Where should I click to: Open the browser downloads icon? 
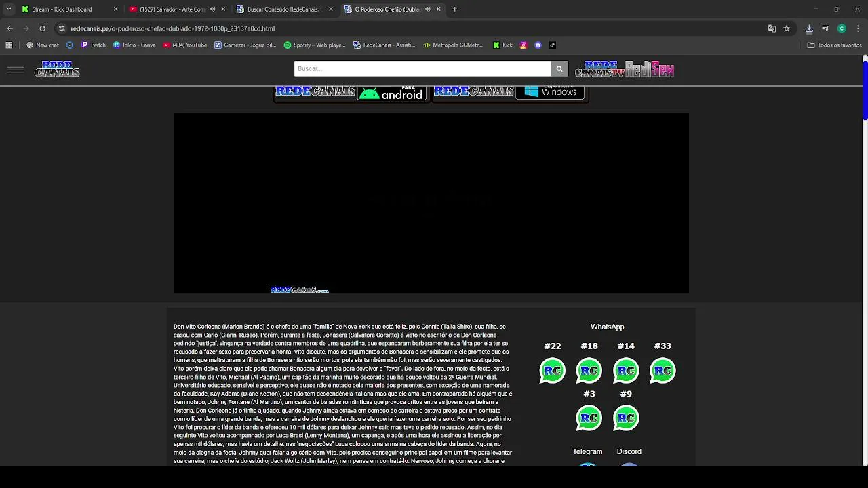pos(809,28)
